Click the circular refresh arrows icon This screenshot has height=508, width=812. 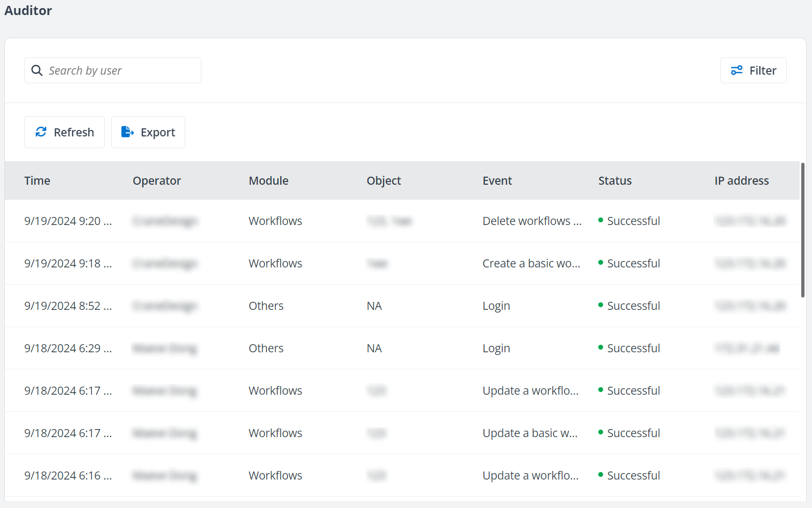point(41,132)
